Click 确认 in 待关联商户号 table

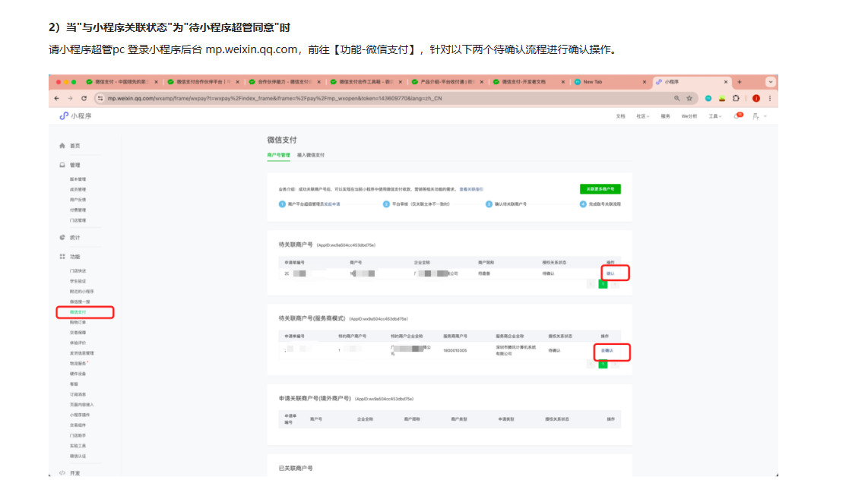tap(610, 273)
